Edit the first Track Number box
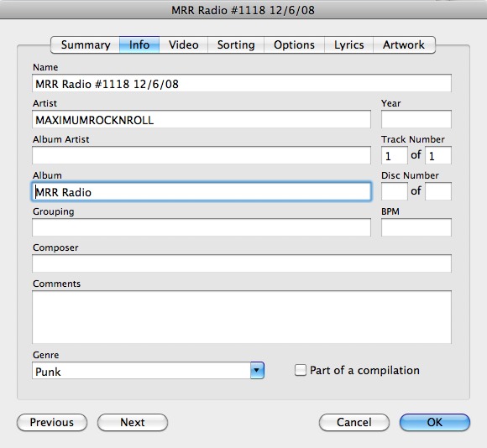Viewport: 487px width, 448px height. (394, 155)
